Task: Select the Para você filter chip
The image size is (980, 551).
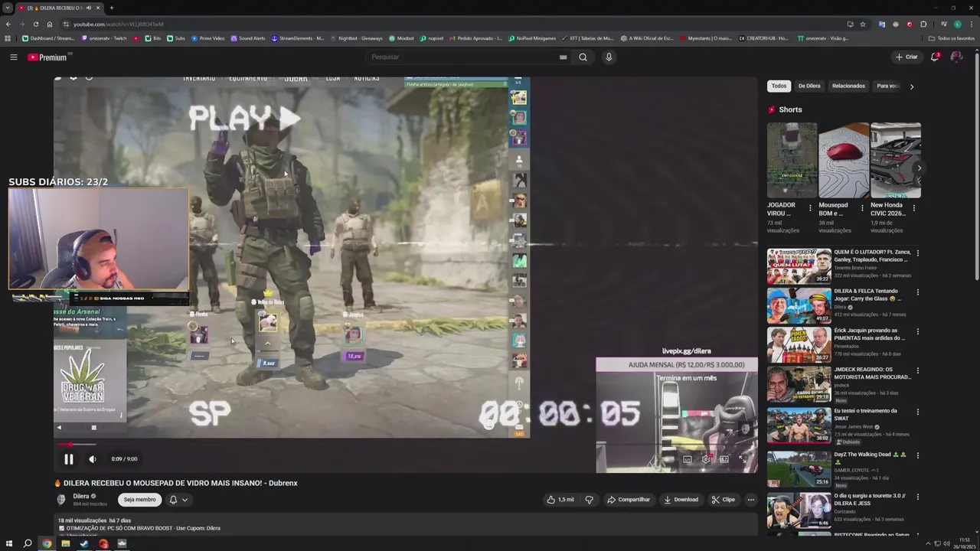Action: (x=887, y=86)
